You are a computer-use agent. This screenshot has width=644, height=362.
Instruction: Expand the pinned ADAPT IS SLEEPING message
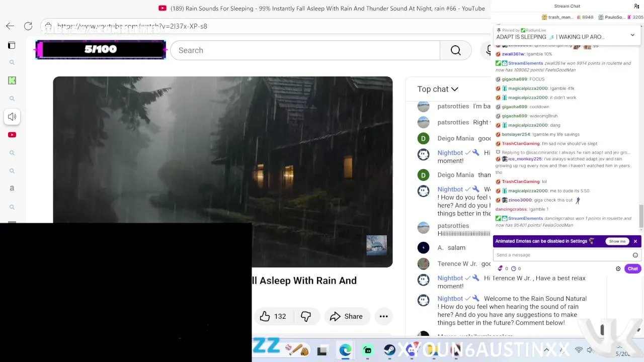tap(632, 35)
